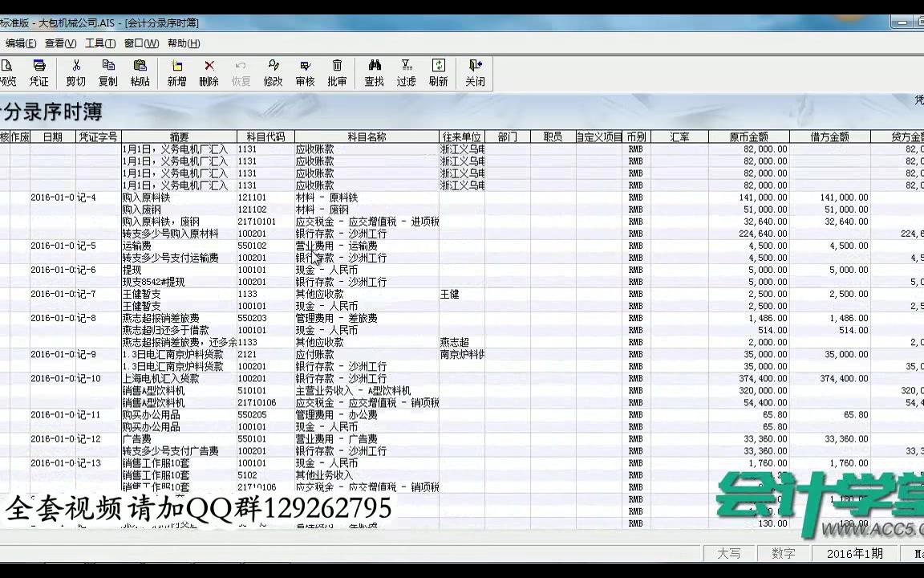Open search via the 查找 binoculars icon
Screen dimensions: 924x578
373,72
